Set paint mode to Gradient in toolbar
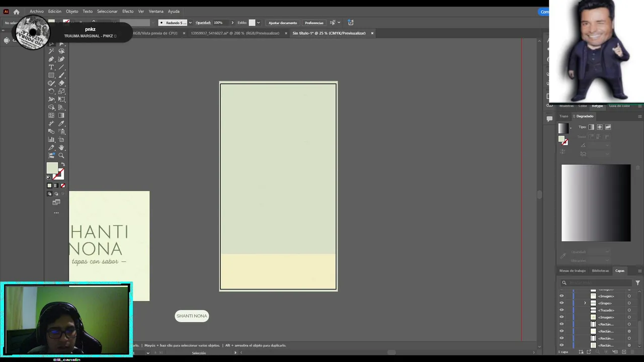Screen dimensions: 644x362 pos(56,186)
